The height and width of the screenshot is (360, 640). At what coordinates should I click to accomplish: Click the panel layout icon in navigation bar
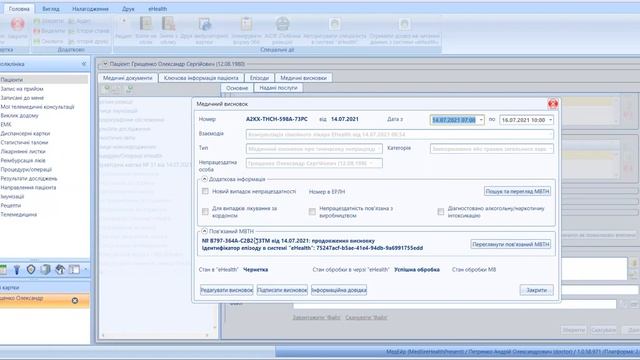[x=74, y=269]
